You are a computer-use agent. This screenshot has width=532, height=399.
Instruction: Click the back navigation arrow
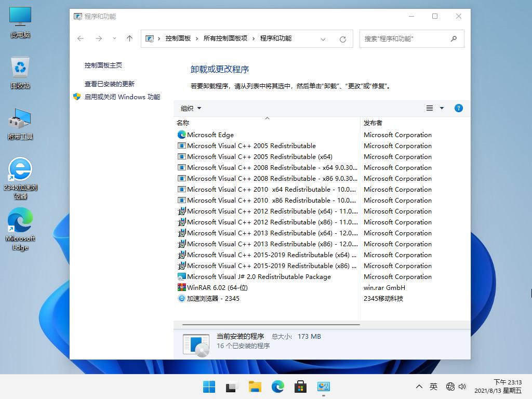81,38
